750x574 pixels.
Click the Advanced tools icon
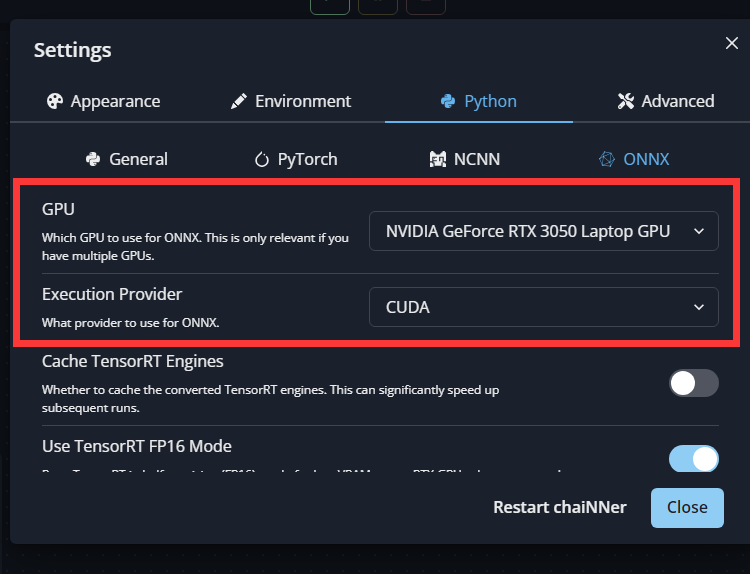(626, 101)
